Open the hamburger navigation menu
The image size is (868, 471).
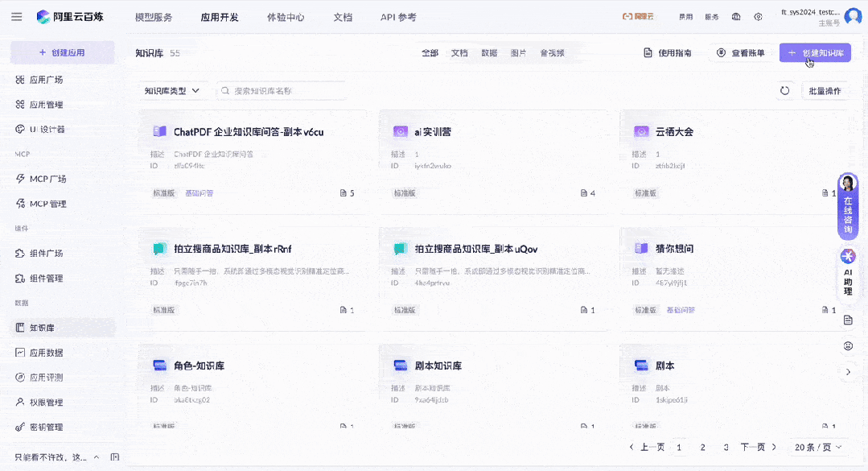[x=16, y=16]
